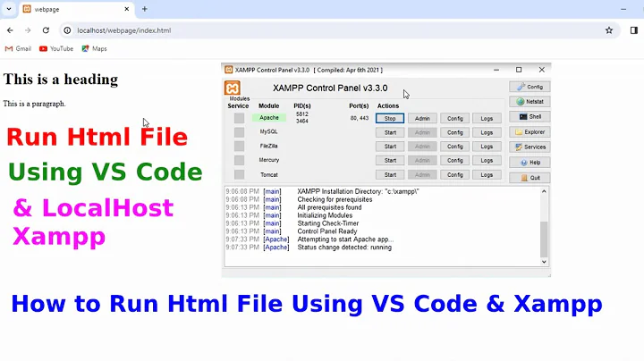Start the Mercury module
This screenshot has height=361, width=644.
point(390,161)
